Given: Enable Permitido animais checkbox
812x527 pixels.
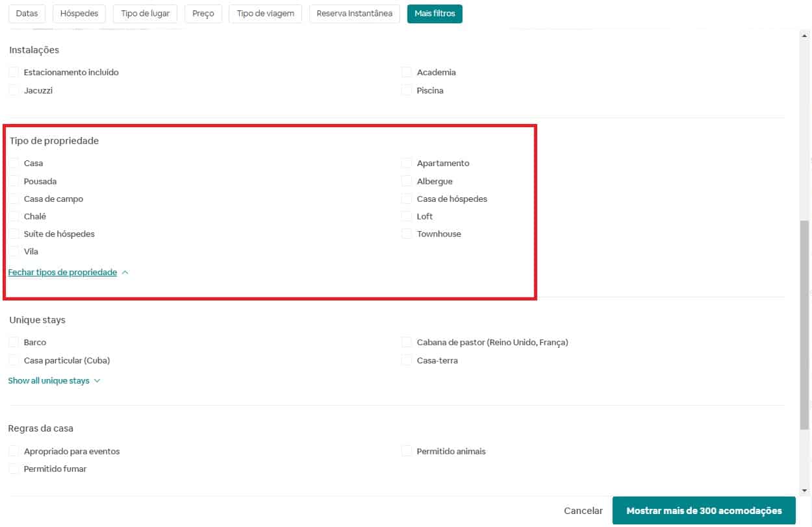Looking at the screenshot, I should tap(407, 451).
